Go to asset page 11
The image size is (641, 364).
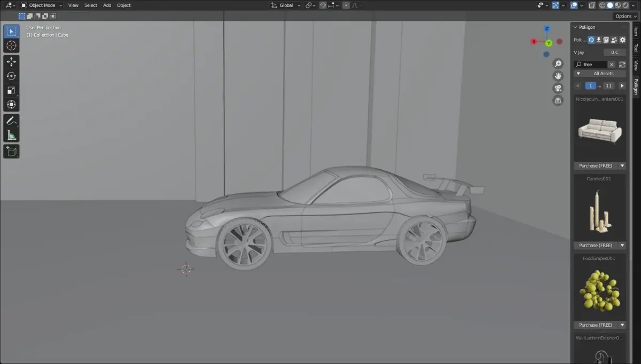608,86
